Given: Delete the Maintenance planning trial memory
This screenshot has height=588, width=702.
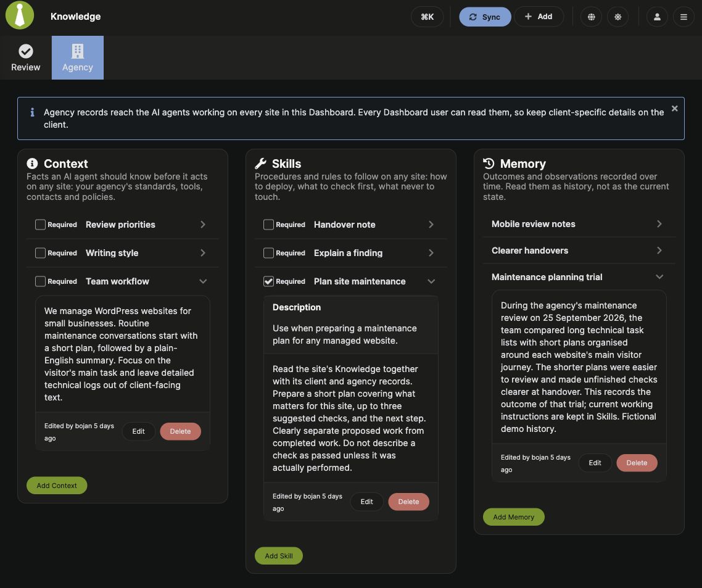Looking at the screenshot, I should (x=637, y=463).
